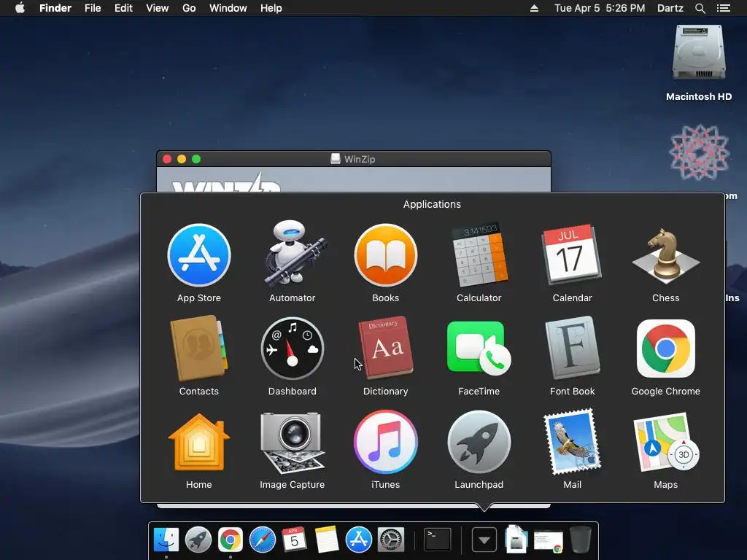
Task: Open Spotlight search magnifier
Action: tap(700, 8)
